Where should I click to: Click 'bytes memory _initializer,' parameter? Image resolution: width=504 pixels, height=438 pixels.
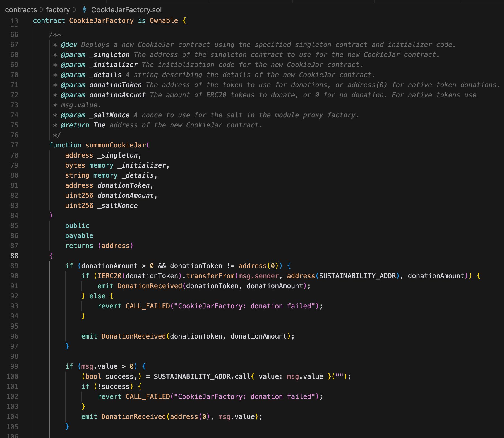[117, 165]
